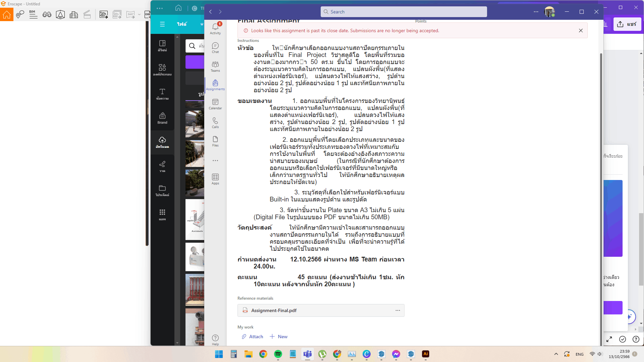
Task: Open Apps in Teams sidebar
Action: (215, 179)
